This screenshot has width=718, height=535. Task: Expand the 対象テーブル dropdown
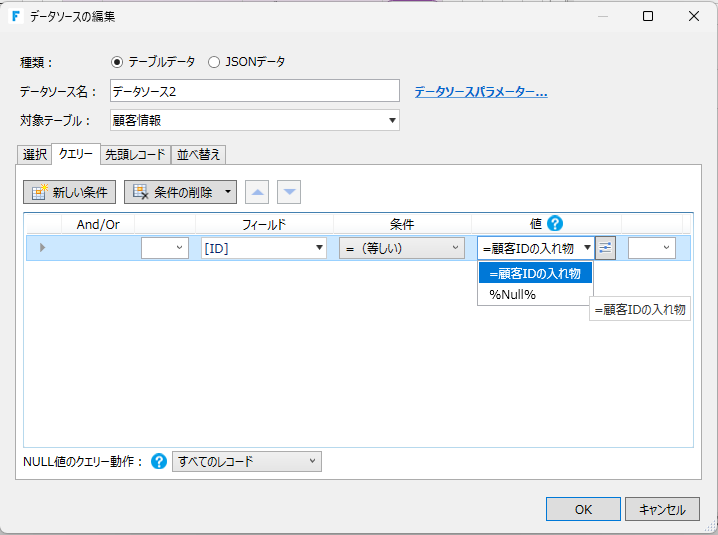click(391, 121)
